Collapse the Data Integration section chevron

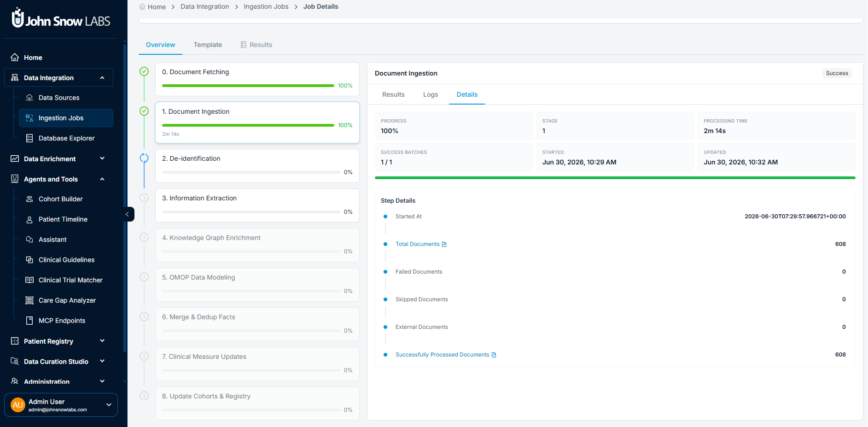tap(102, 78)
